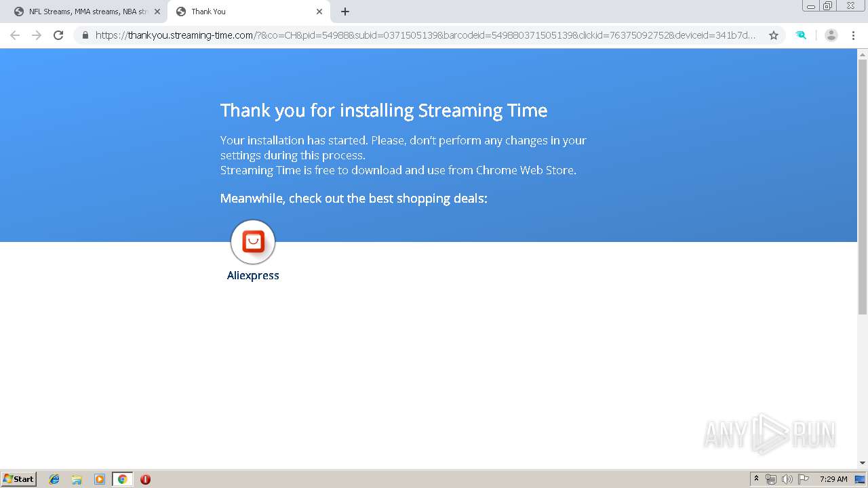Reload the current page
The image size is (868, 488).
coord(58,35)
